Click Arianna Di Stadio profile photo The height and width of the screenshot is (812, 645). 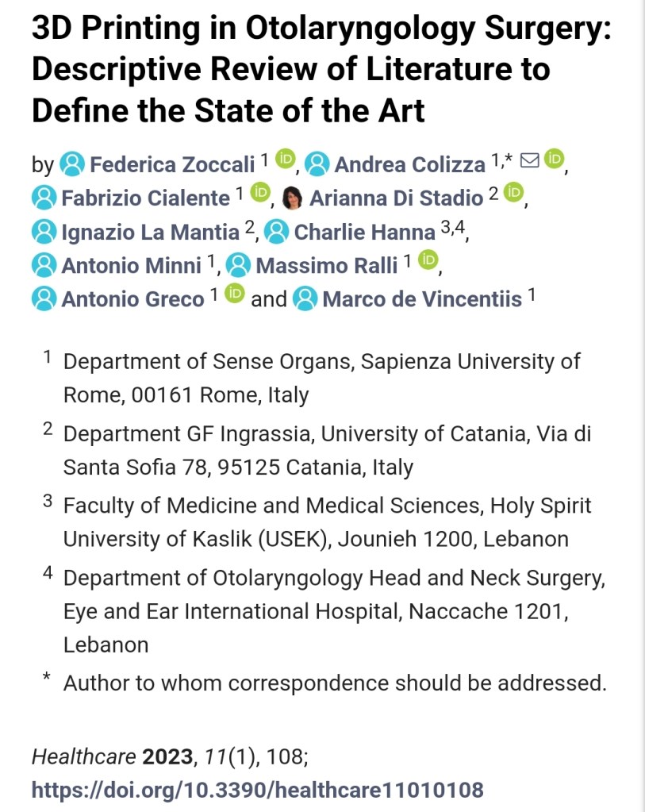tap(292, 198)
